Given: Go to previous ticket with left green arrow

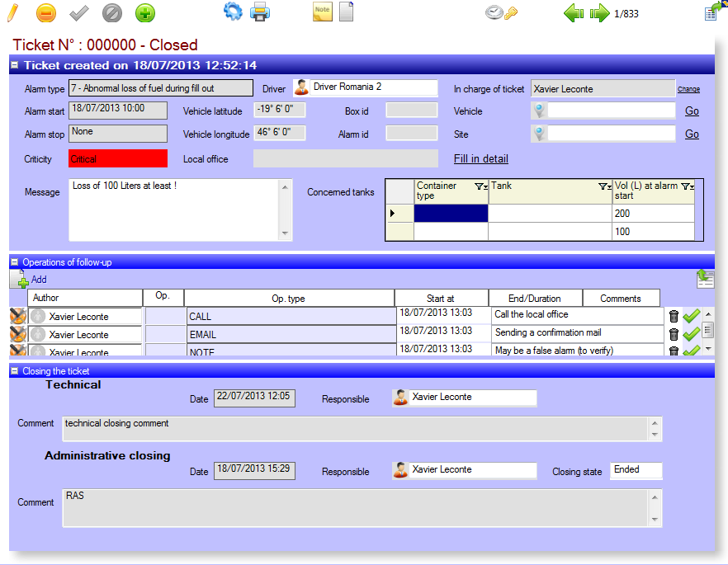Looking at the screenshot, I should click(x=574, y=13).
